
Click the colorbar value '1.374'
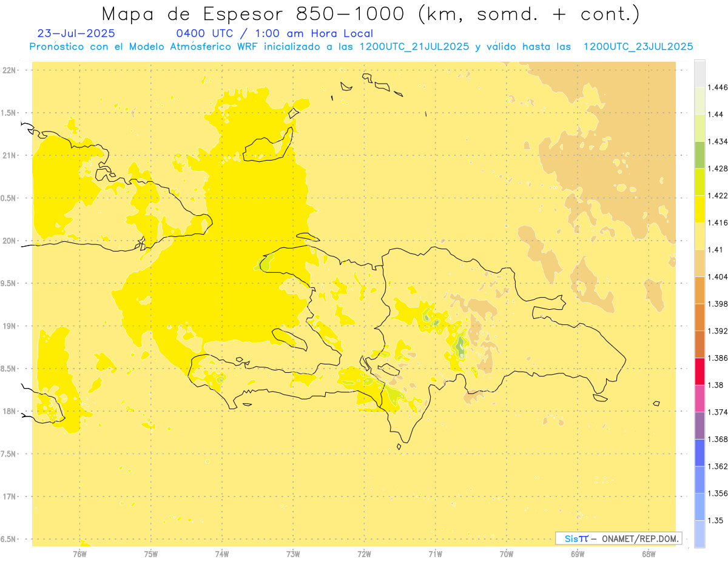click(717, 412)
